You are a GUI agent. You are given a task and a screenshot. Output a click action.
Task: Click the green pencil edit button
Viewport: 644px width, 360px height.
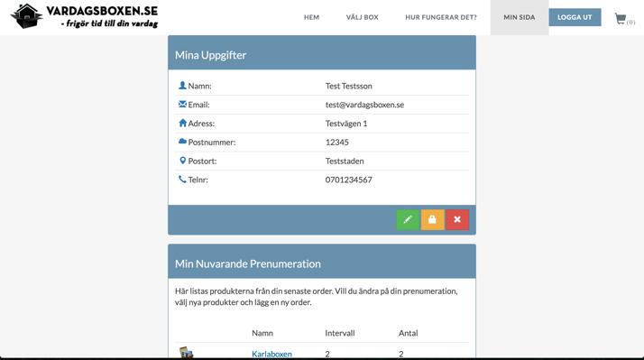tap(408, 219)
